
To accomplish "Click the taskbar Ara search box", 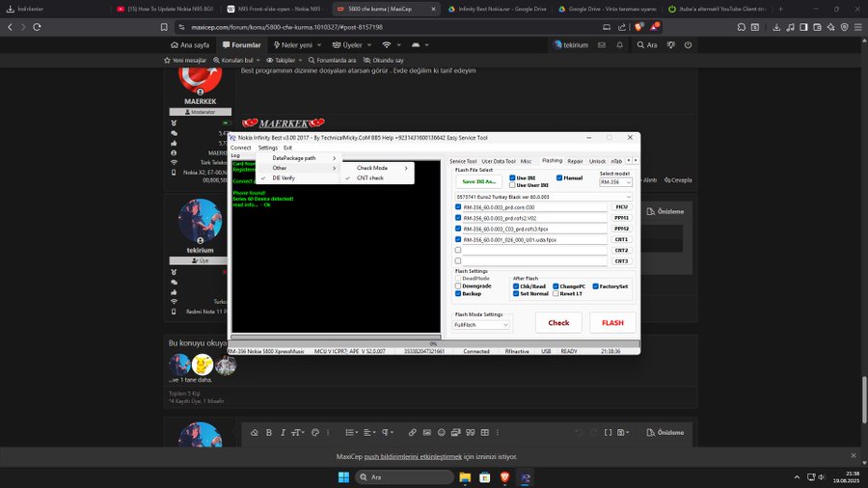I will click(405, 477).
